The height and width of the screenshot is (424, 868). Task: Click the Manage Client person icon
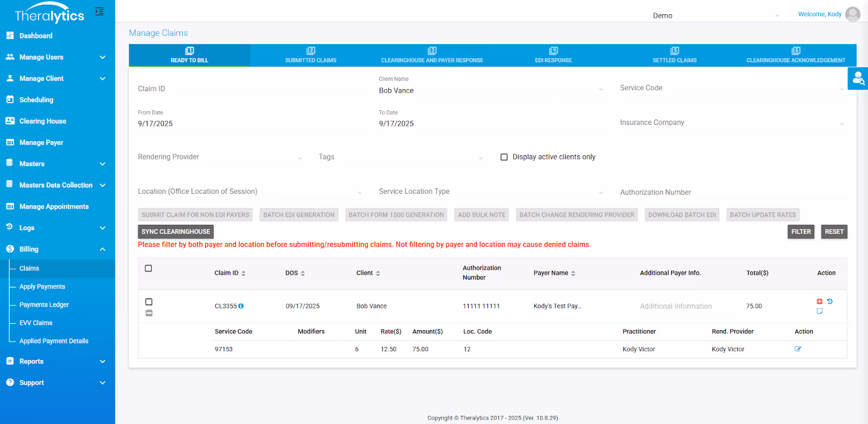10,78
